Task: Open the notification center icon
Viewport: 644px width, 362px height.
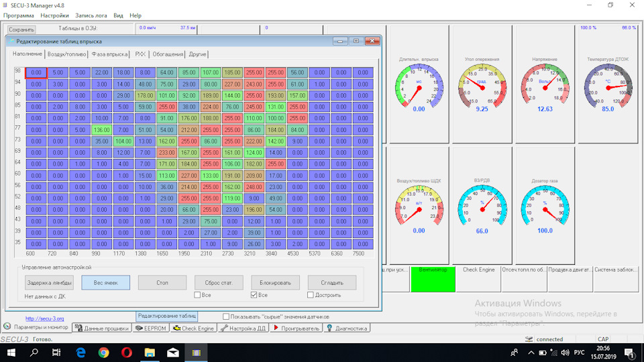Action: point(630,353)
